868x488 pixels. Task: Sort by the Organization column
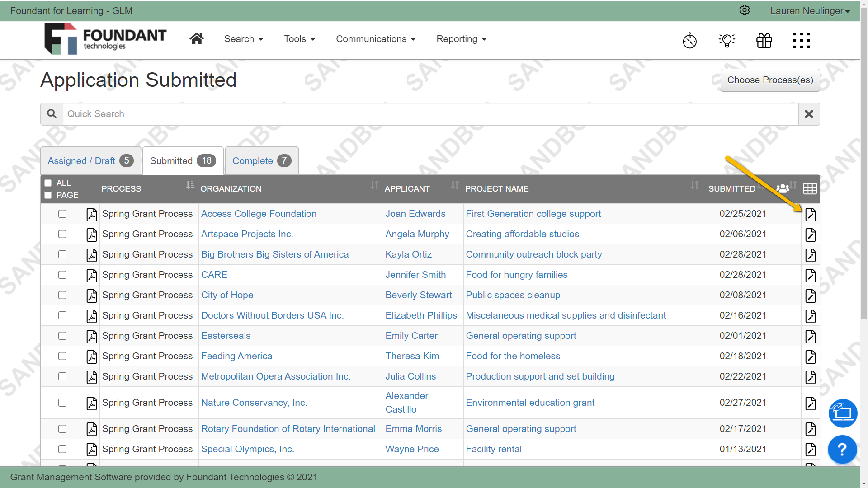374,185
